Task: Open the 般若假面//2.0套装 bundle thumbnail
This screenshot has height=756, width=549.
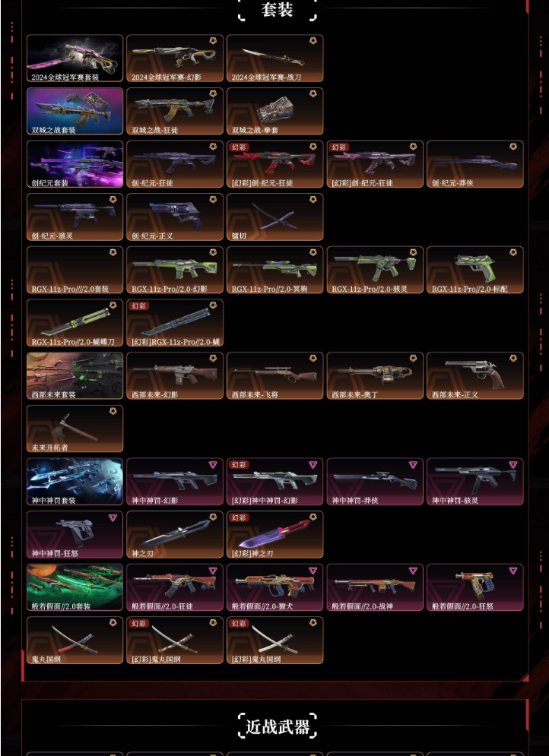Action: [x=75, y=587]
